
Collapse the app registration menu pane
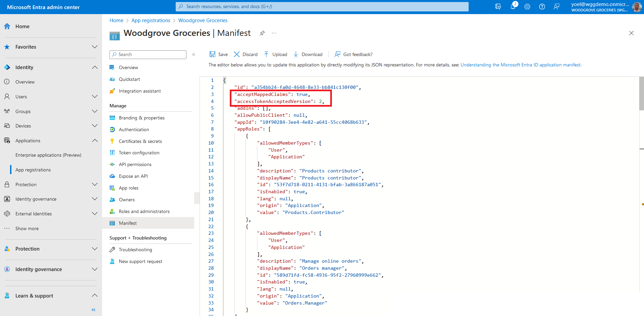194,54
